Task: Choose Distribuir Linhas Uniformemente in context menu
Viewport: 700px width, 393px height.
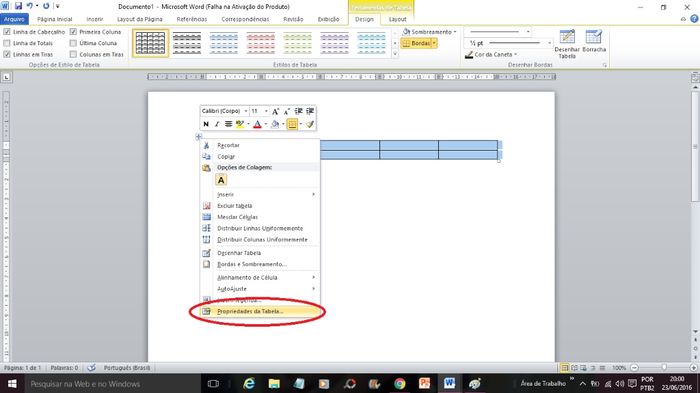Action: pos(260,228)
